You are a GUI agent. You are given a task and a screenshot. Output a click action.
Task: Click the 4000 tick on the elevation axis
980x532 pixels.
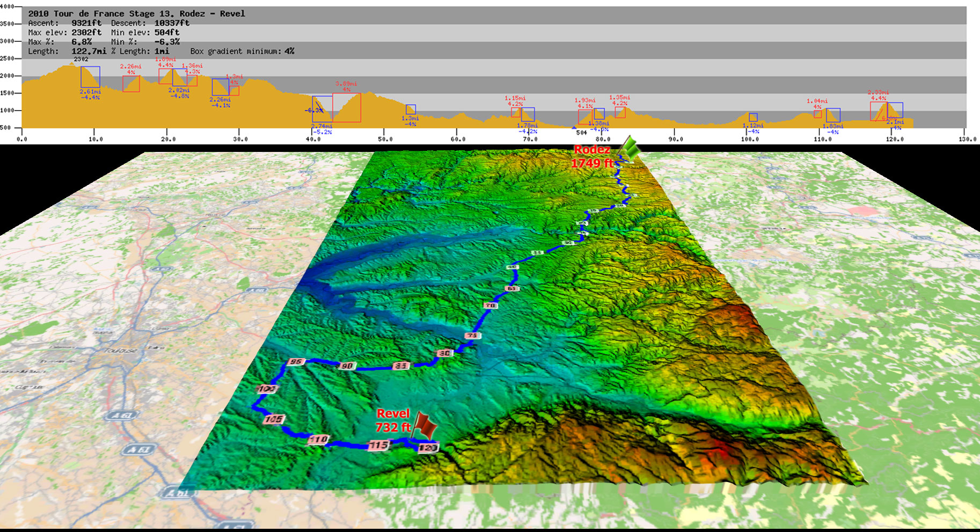click(7, 6)
